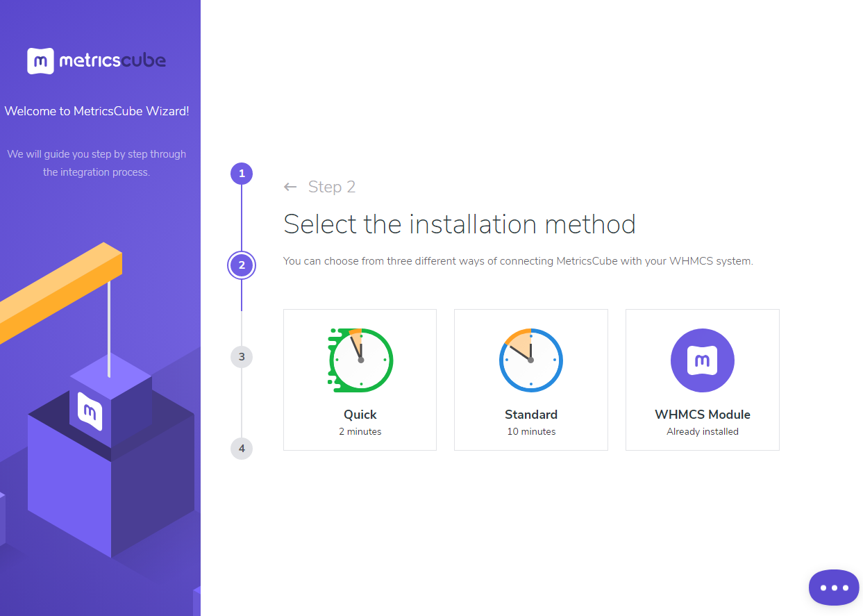Click the "Step 2" back label

(332, 187)
